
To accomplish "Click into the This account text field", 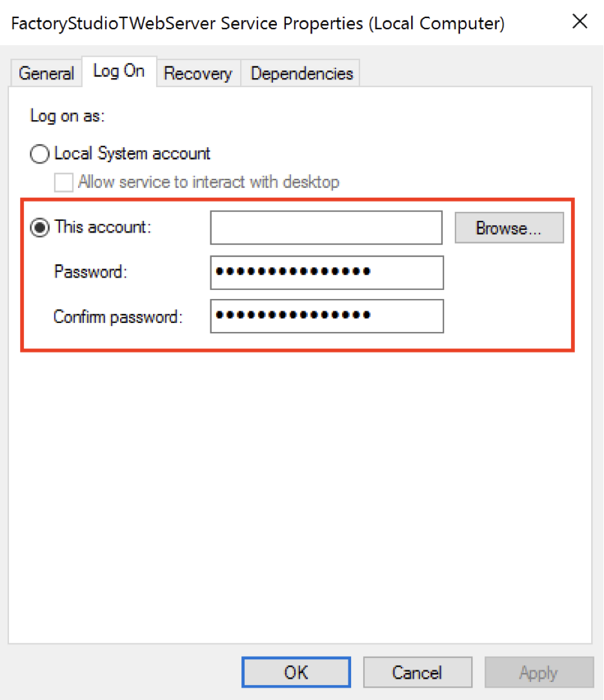I will tap(326, 228).
